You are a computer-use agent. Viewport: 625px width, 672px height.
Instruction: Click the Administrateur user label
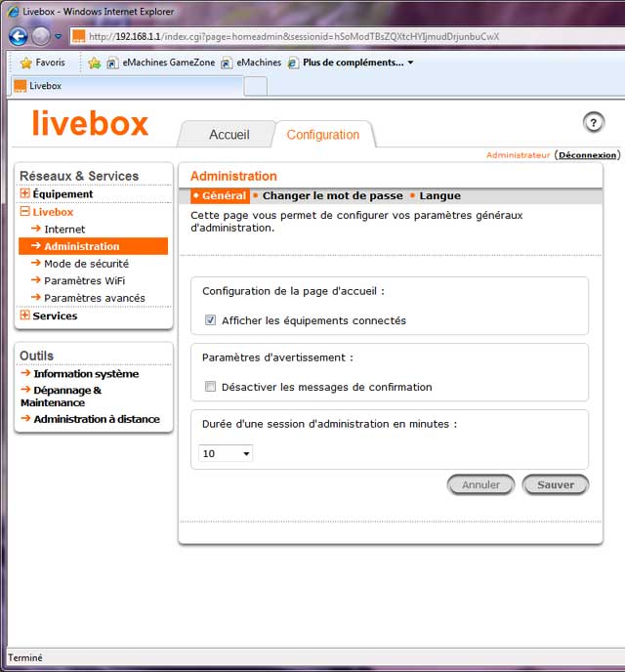click(518, 155)
